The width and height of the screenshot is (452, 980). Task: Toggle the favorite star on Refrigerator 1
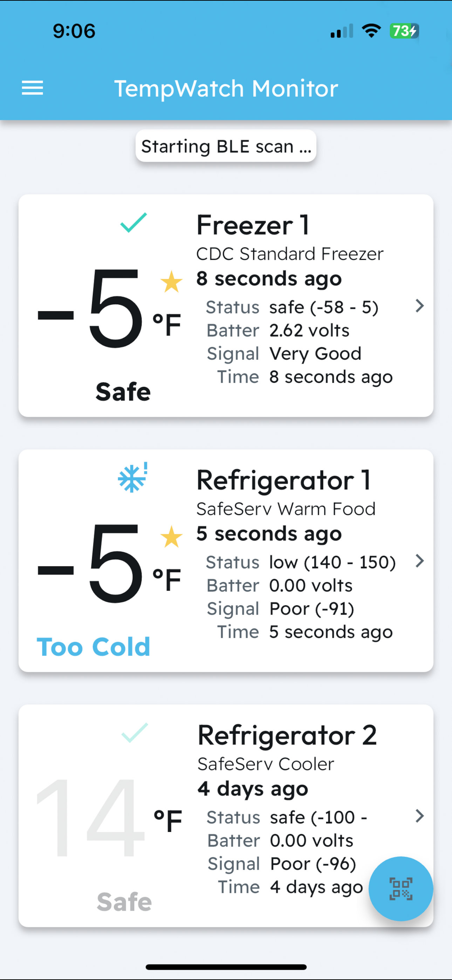click(172, 537)
